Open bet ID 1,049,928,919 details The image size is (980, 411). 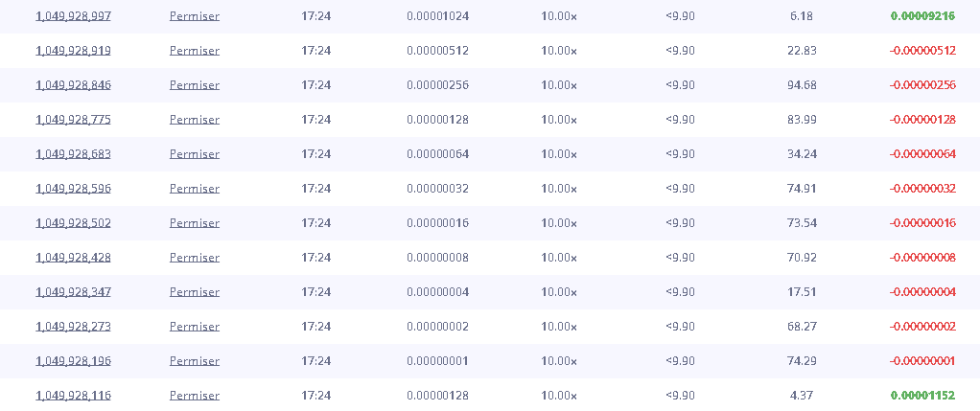click(73, 51)
